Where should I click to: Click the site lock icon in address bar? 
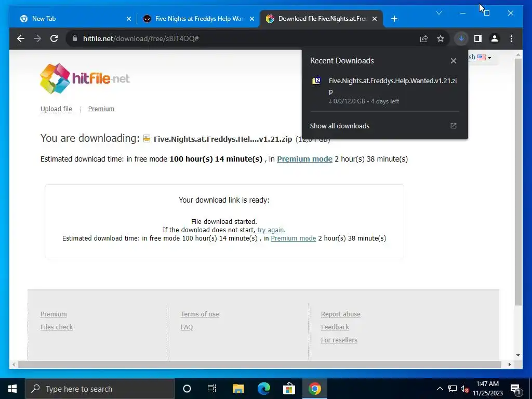tap(75, 38)
